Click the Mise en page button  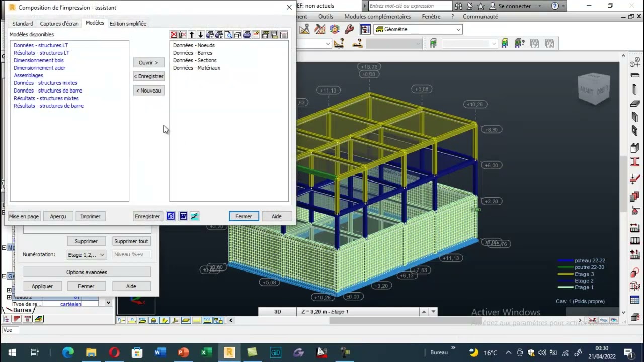pyautogui.click(x=24, y=216)
